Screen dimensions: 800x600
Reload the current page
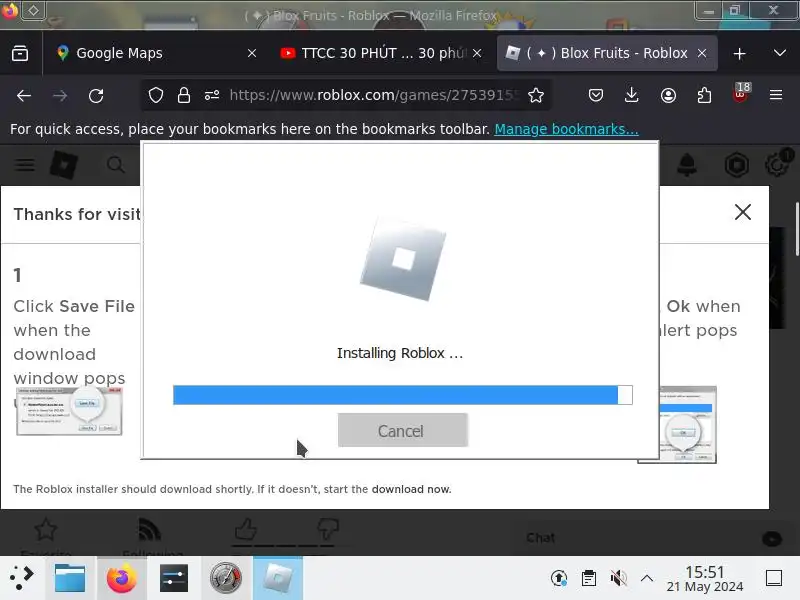coord(96,95)
